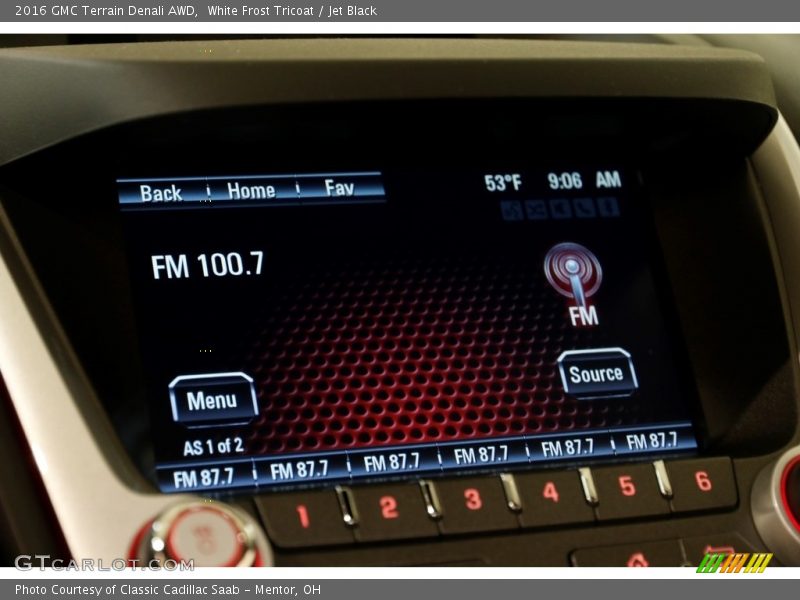Image resolution: width=800 pixels, height=600 pixels.
Task: Tap the 53°F temperature readout
Action: pyautogui.click(x=503, y=182)
